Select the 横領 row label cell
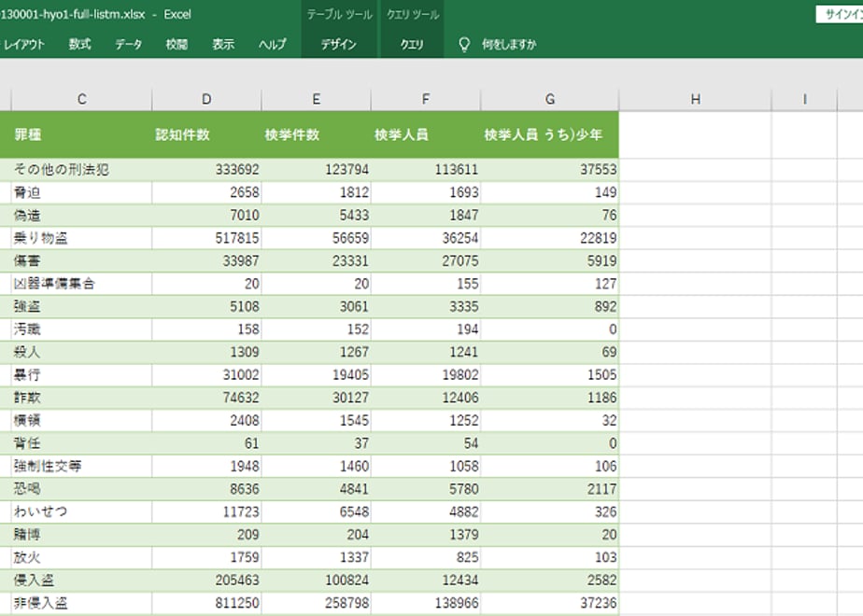The image size is (863, 616). point(81,421)
